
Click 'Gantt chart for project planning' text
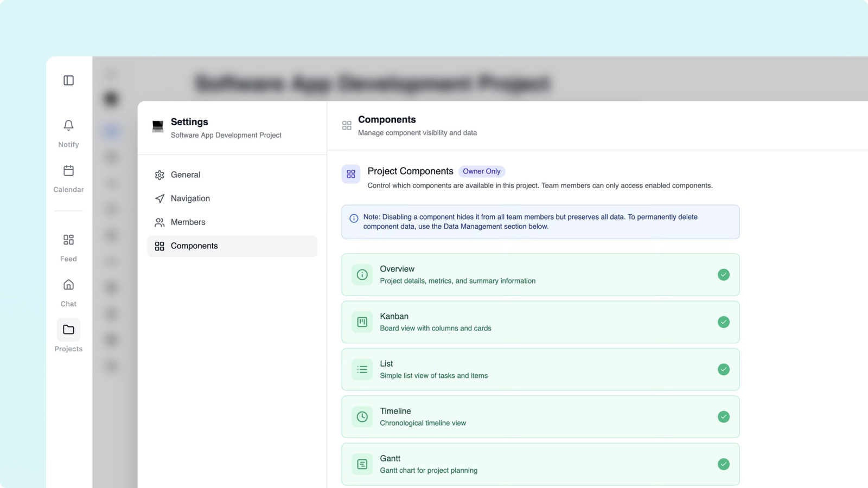coord(429,471)
